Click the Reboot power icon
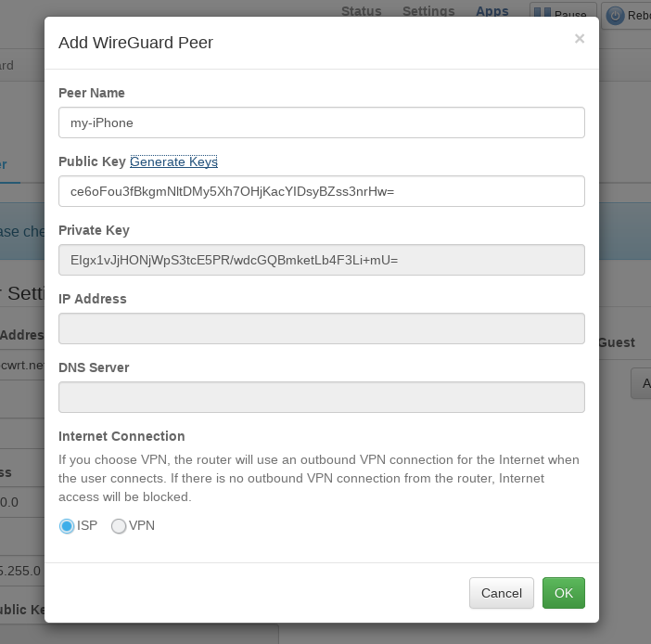651x644 pixels. [x=616, y=15]
